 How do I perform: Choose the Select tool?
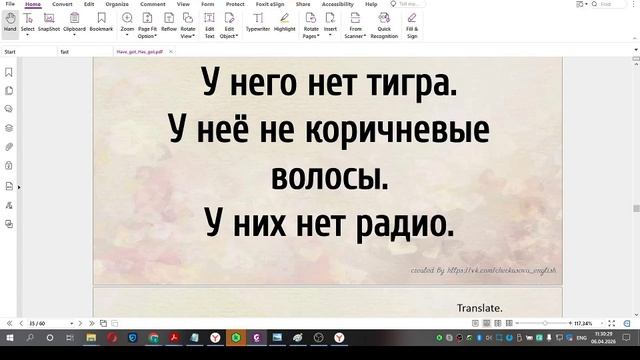pos(28,23)
